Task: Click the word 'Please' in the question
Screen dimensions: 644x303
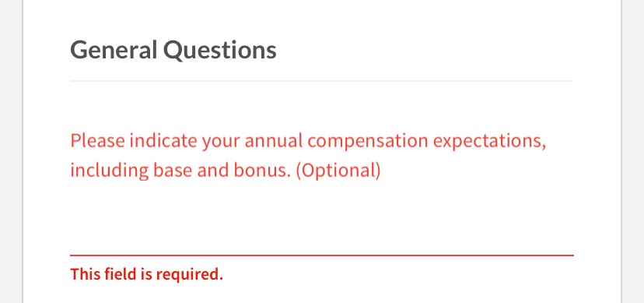Action: point(97,141)
